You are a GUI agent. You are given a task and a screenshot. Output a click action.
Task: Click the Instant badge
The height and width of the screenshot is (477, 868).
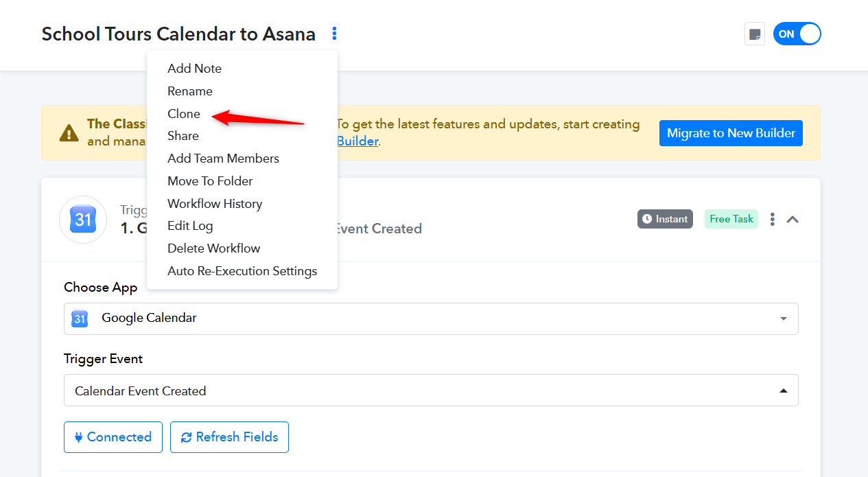click(665, 219)
